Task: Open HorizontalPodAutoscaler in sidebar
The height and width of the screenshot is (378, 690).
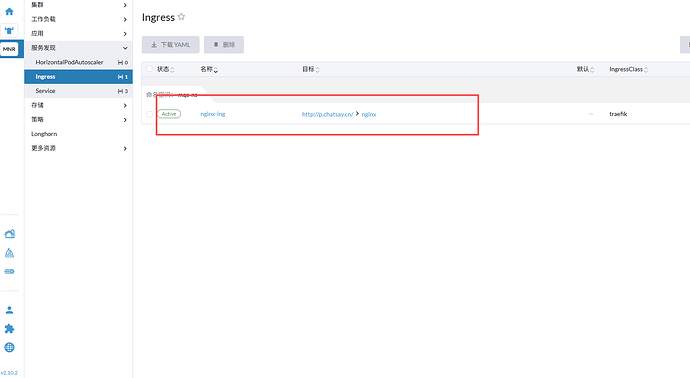Action: click(x=78, y=62)
